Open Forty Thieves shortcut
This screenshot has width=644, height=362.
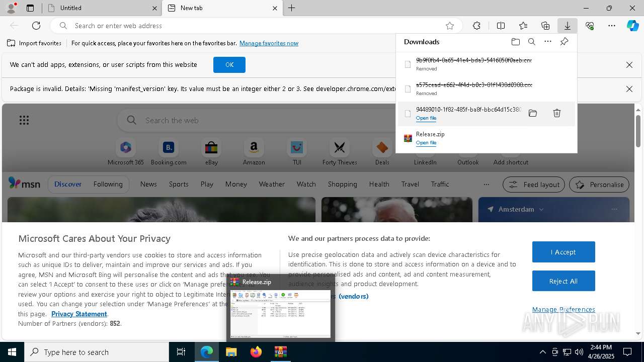[340, 152]
